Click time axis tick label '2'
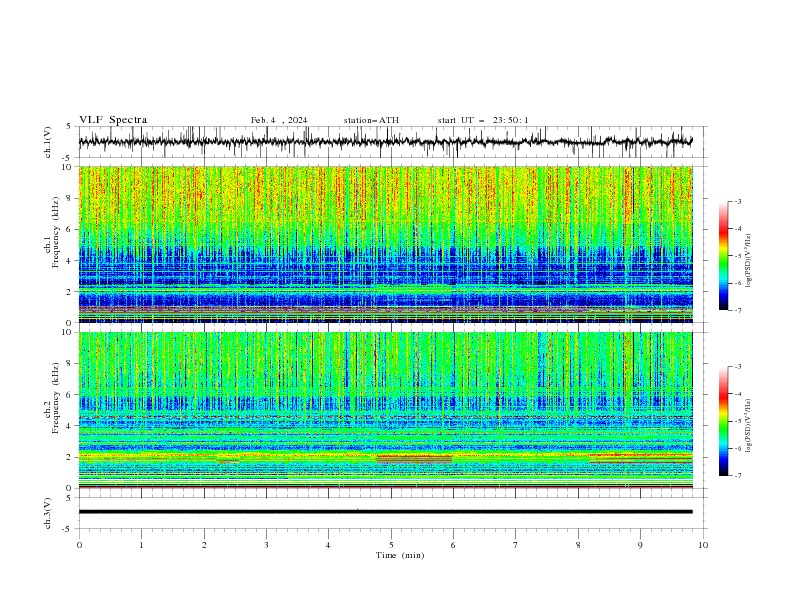The height and width of the screenshot is (612, 792). [204, 545]
